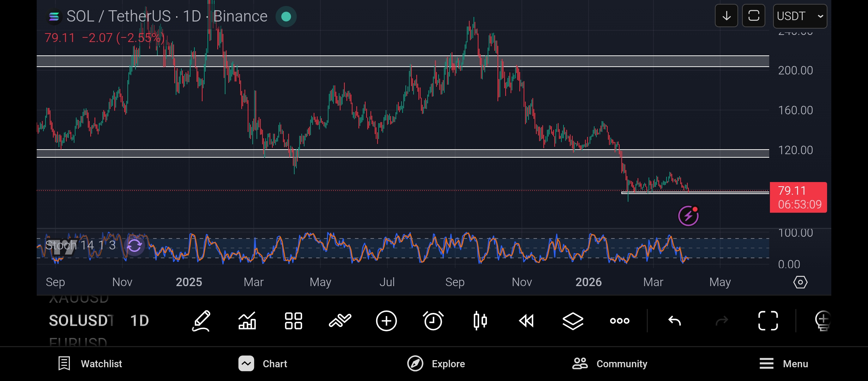
Task: Refresh the Stoch indicator purple icon
Action: tap(134, 246)
